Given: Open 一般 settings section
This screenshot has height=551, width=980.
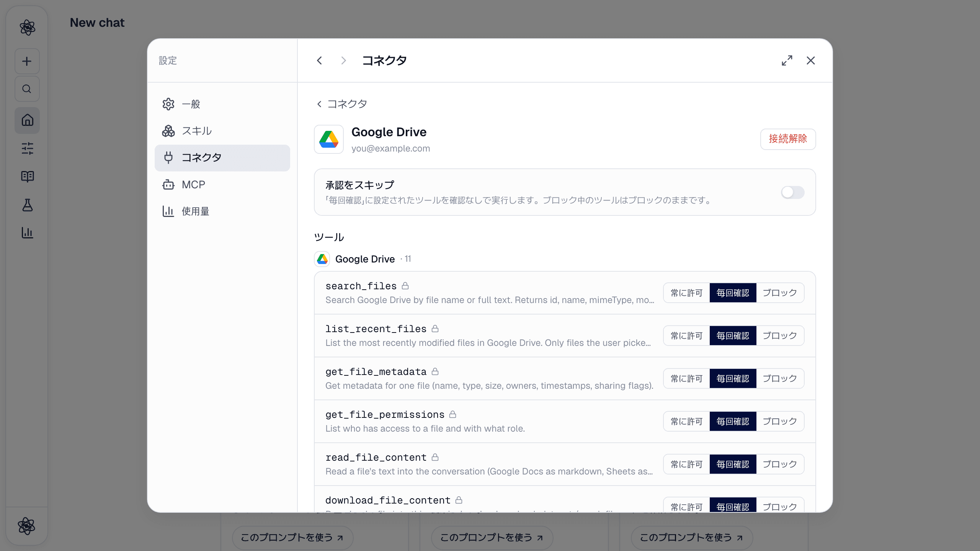Looking at the screenshot, I should (222, 104).
